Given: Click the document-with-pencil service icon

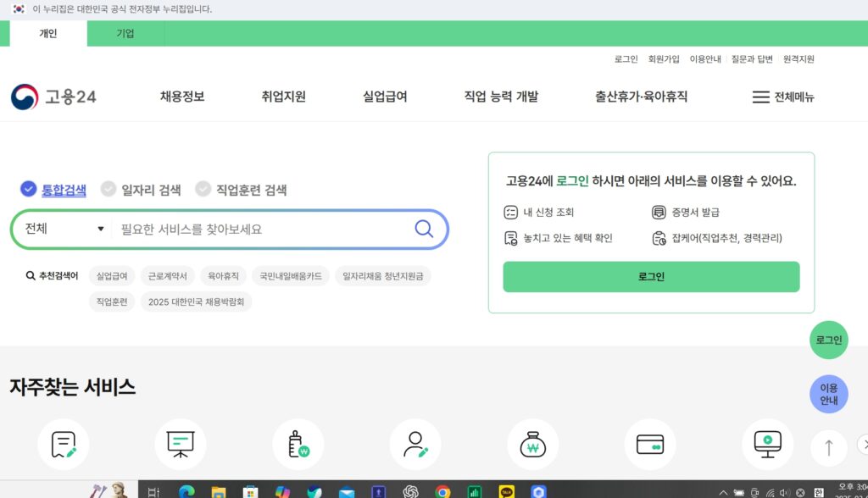Looking at the screenshot, I should click(63, 445).
